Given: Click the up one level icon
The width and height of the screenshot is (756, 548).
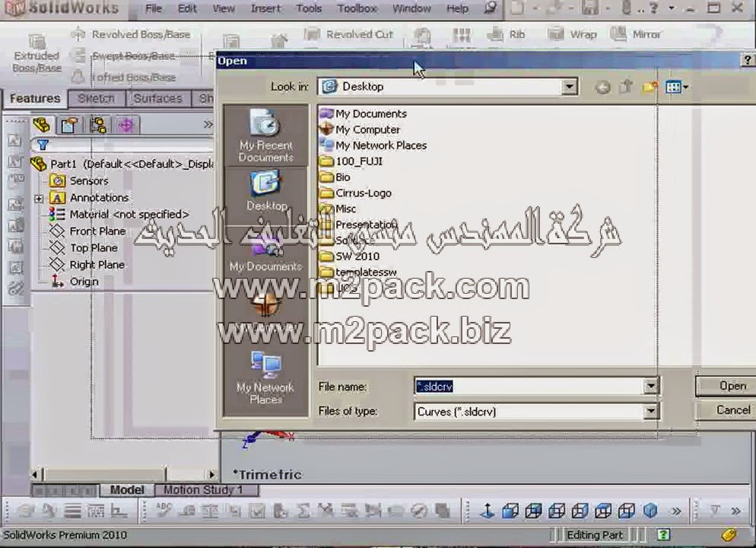Looking at the screenshot, I should coord(626,88).
